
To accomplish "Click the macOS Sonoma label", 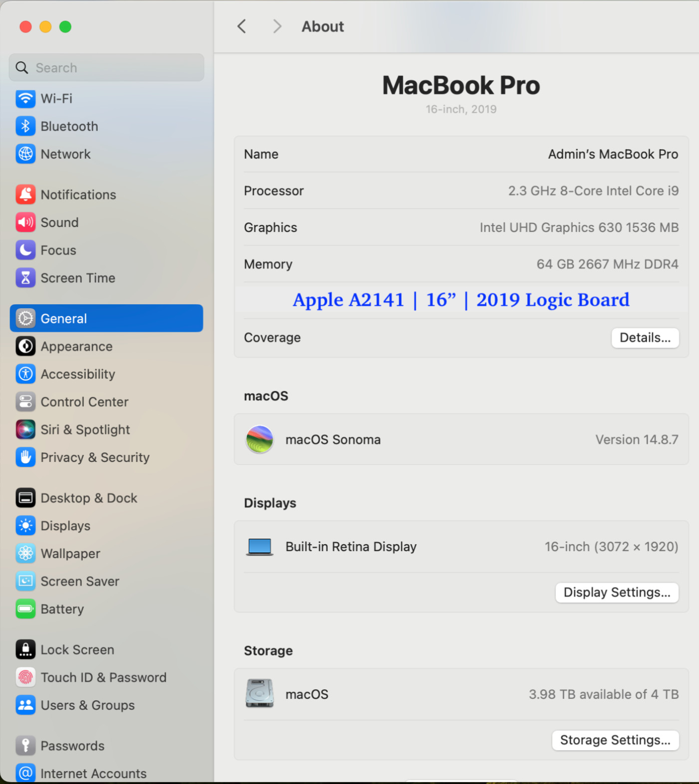I will [333, 439].
